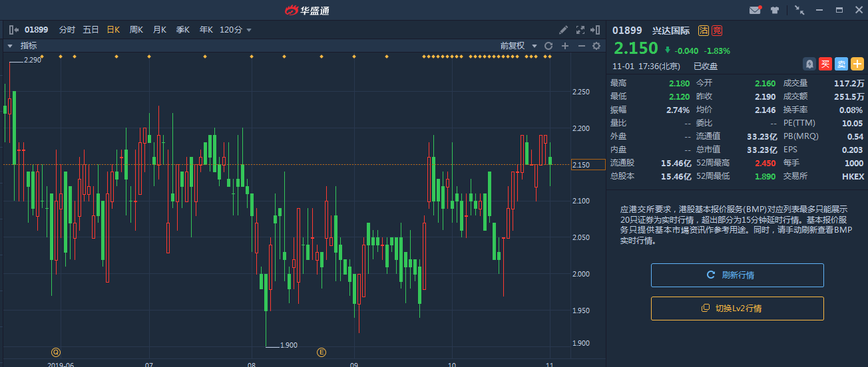Expand the chart to fullscreen

[x=580, y=29]
